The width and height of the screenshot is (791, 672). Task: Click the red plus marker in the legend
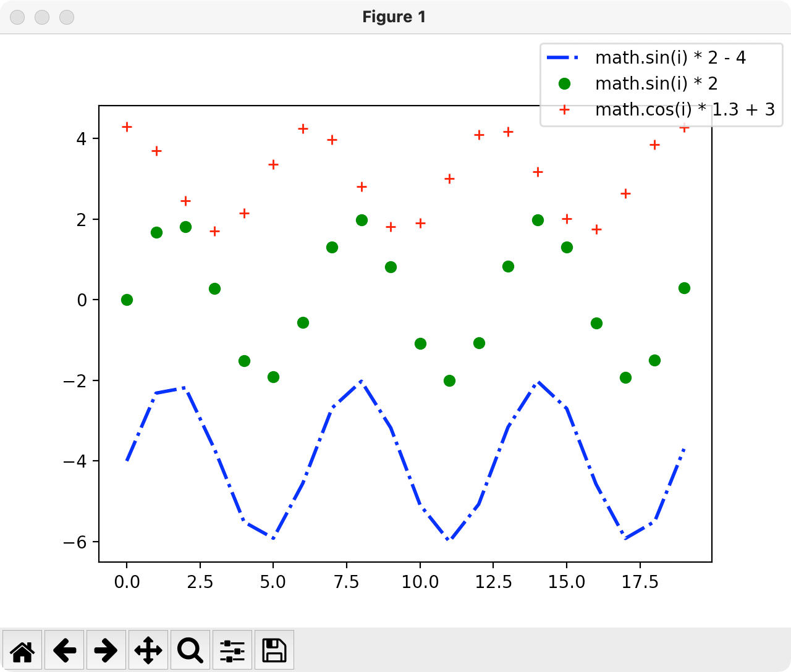[x=564, y=109]
